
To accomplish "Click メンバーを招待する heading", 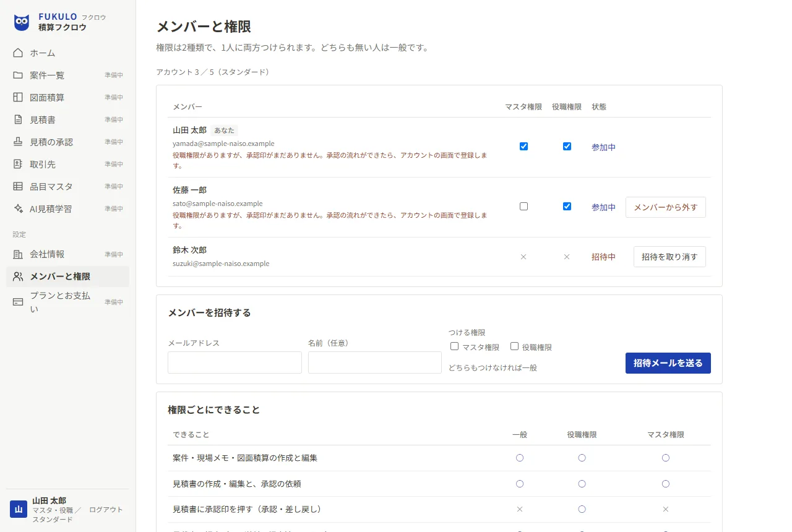I will click(x=209, y=312).
